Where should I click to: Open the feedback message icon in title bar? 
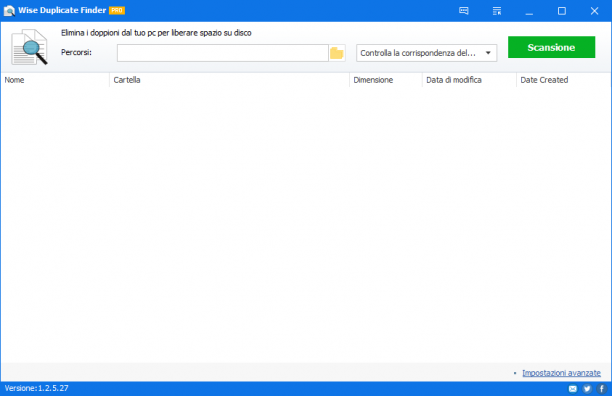point(464,11)
